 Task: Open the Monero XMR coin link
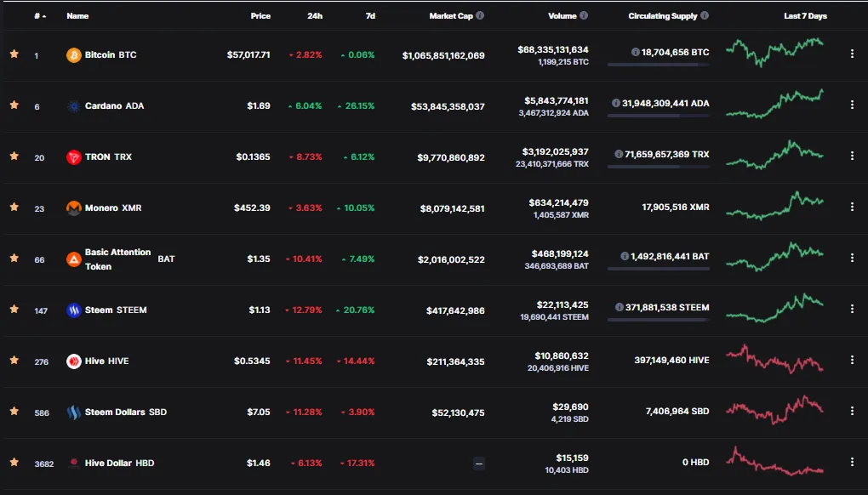113,208
